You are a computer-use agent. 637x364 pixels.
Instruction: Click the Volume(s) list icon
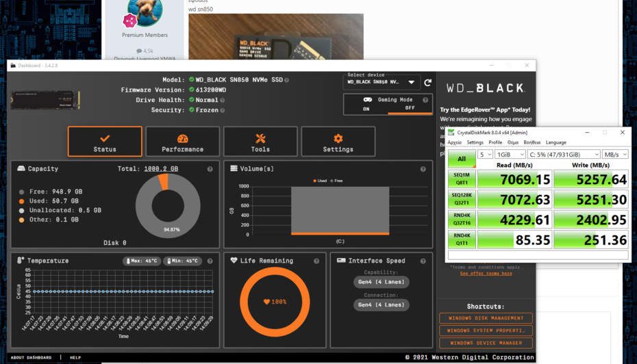click(234, 168)
